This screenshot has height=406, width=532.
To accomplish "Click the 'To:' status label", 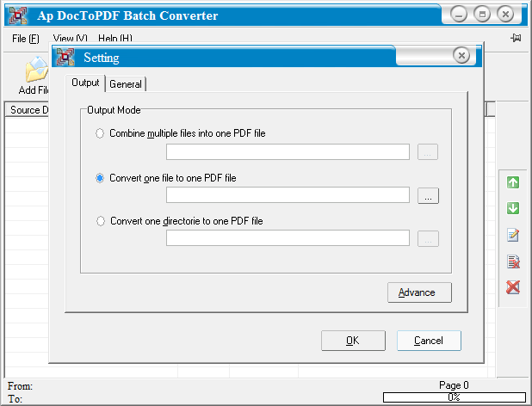I will [15, 399].
